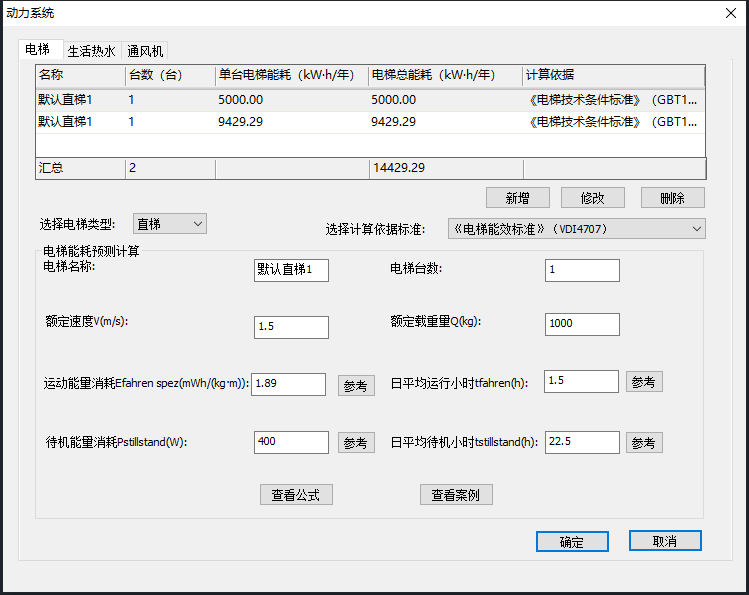
Task: Select the first 默认直梯1 row with 5000.00
Action: pos(370,100)
